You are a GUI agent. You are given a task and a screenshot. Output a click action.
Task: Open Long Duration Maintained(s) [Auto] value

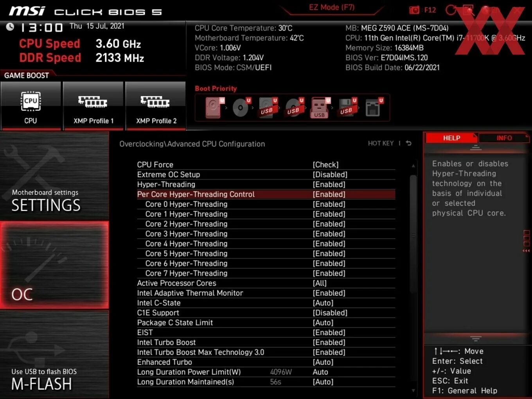coord(323,382)
